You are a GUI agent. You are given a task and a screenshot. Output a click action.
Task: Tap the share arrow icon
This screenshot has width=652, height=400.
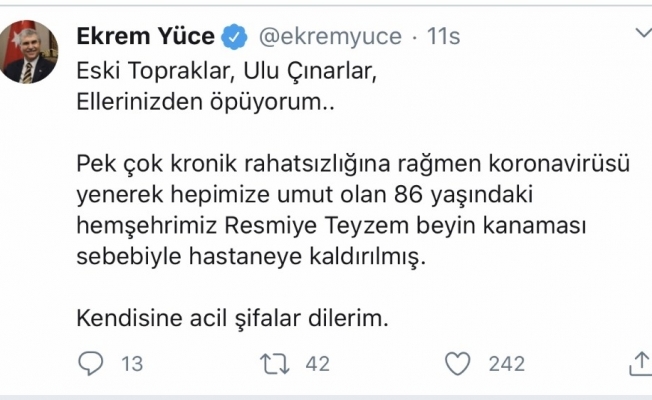point(640,363)
